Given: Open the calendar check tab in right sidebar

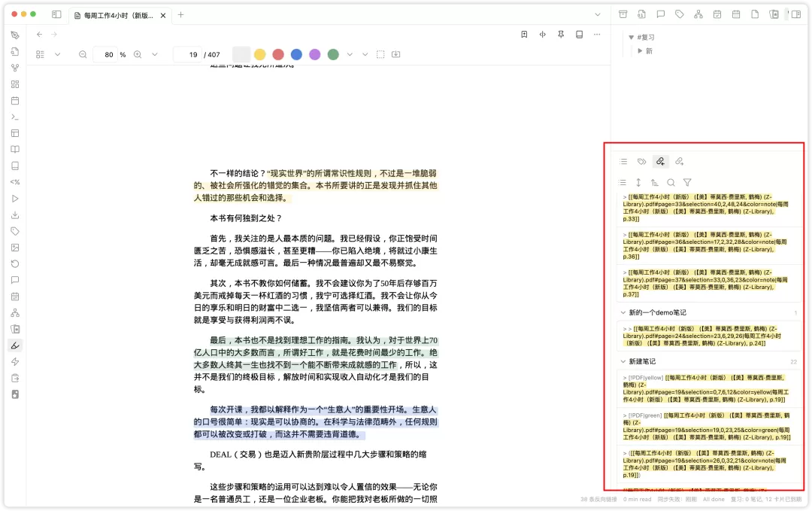Looking at the screenshot, I should pyautogui.click(x=717, y=14).
